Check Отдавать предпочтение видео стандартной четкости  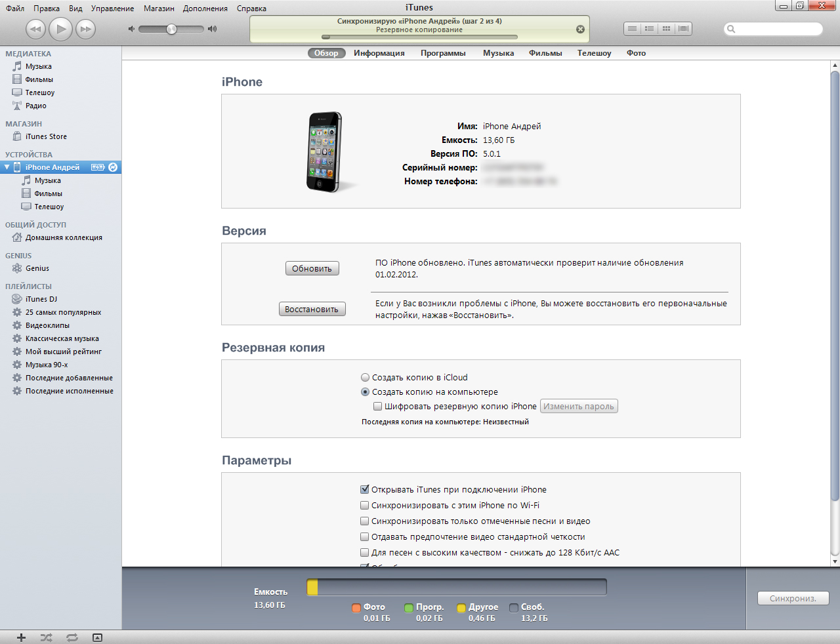(365, 537)
